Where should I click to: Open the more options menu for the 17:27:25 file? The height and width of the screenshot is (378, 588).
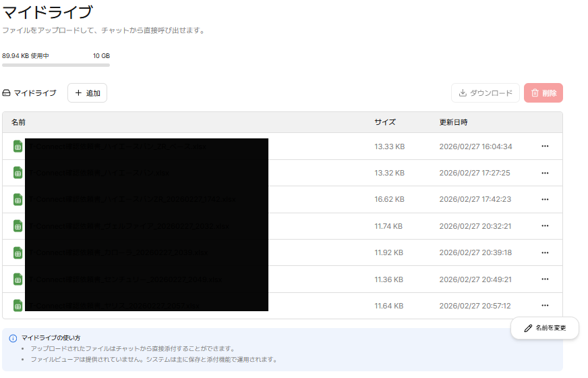[545, 173]
